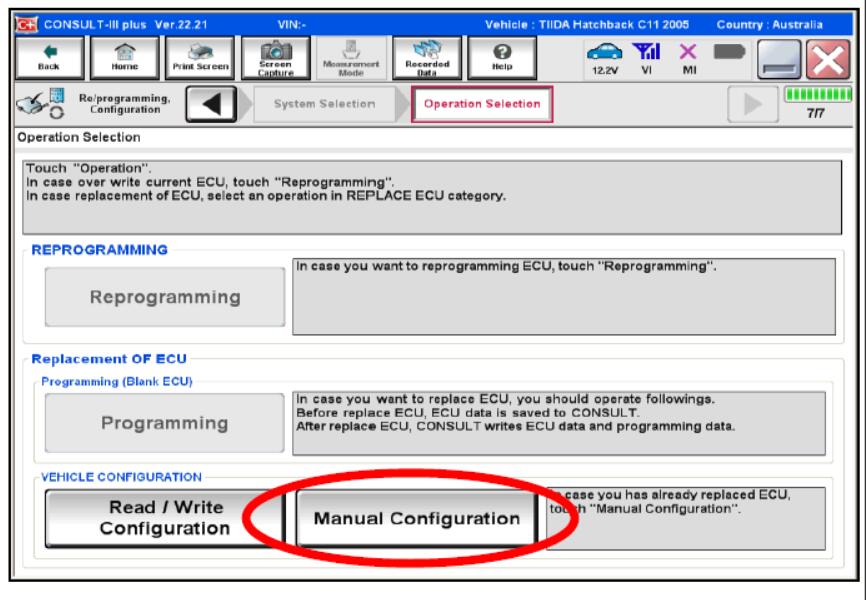
Task: Click the Vehicle TIIDA Hatchback title text
Action: [587, 25]
